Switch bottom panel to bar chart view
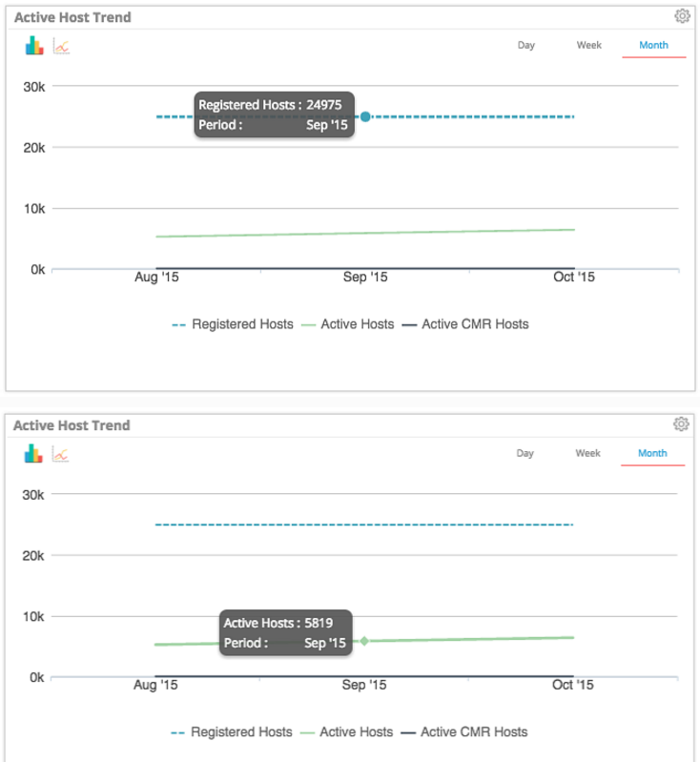 pos(33,453)
